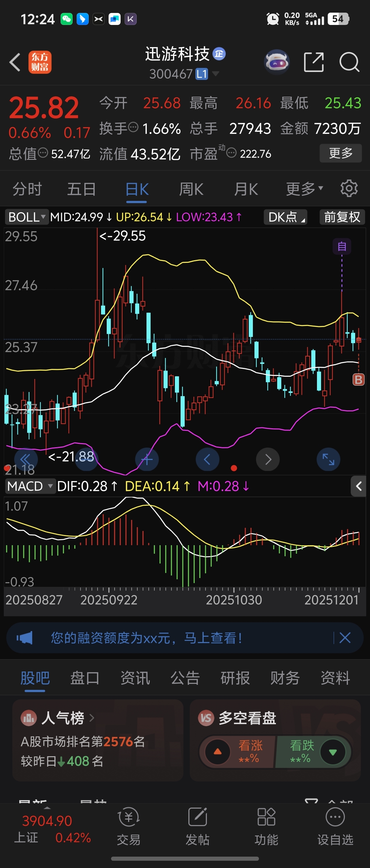Switch to 五日 tab
The width and height of the screenshot is (370, 868).
pos(81,189)
